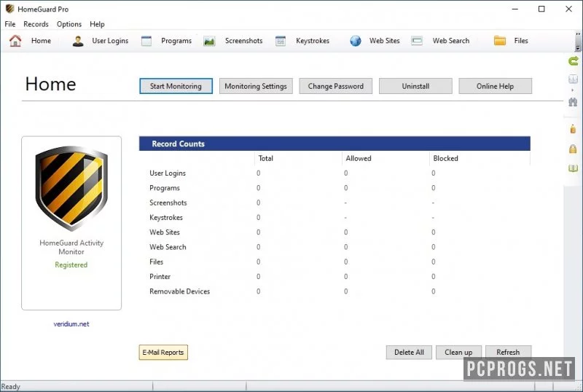
Task: Select the Keystrokes row label in table
Action: 166,218
